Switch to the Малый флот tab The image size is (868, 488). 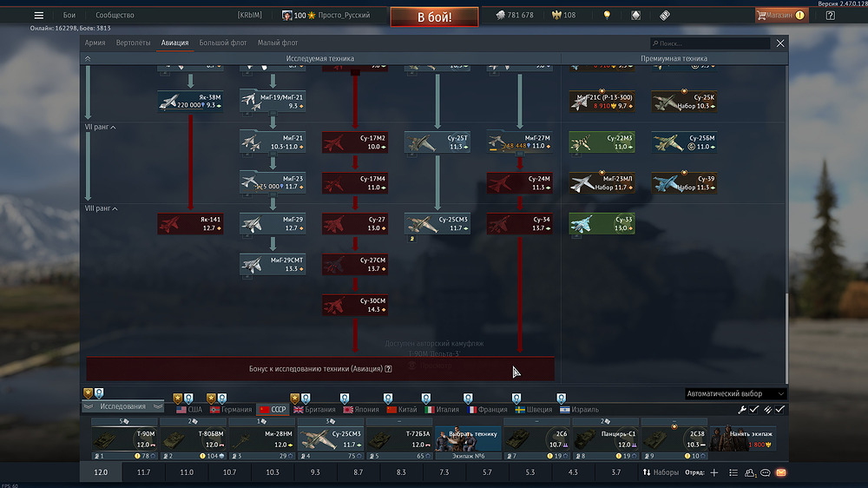278,43
